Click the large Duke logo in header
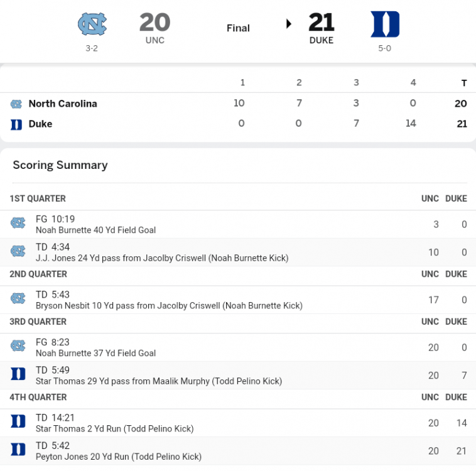 385,24
